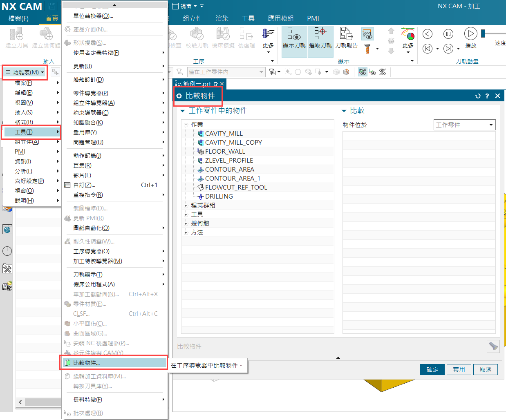Open 喜好設定(P) in the menu
Screen dimensions: 506x420
[32, 181]
